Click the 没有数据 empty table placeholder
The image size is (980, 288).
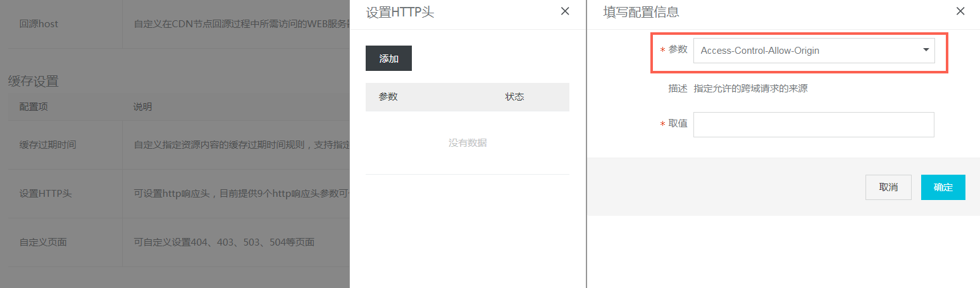[x=468, y=143]
